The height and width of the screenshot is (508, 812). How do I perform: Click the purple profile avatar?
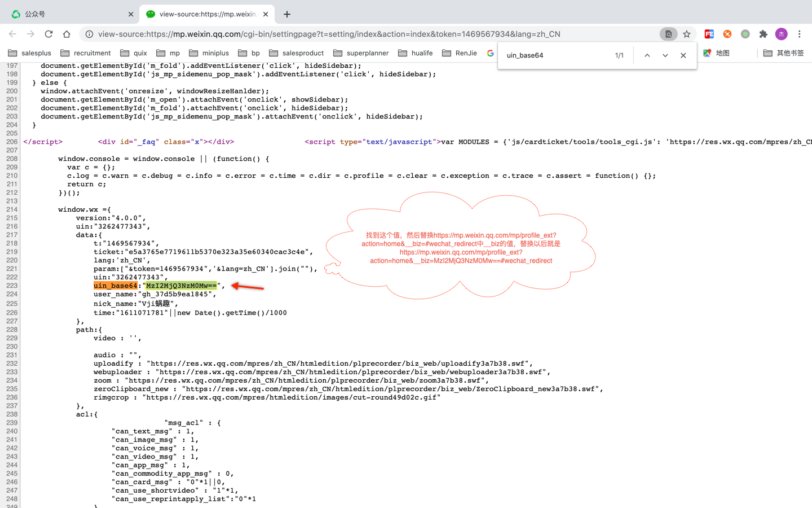(781, 34)
